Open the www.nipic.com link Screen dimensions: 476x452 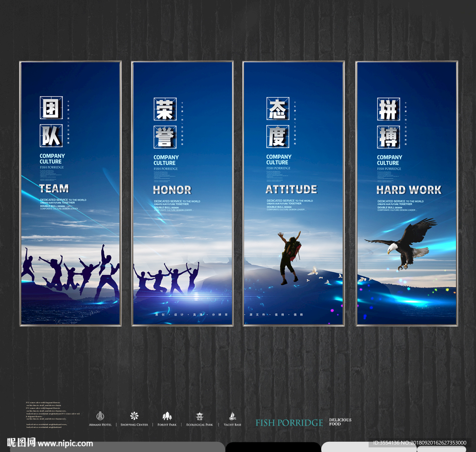coord(65,444)
